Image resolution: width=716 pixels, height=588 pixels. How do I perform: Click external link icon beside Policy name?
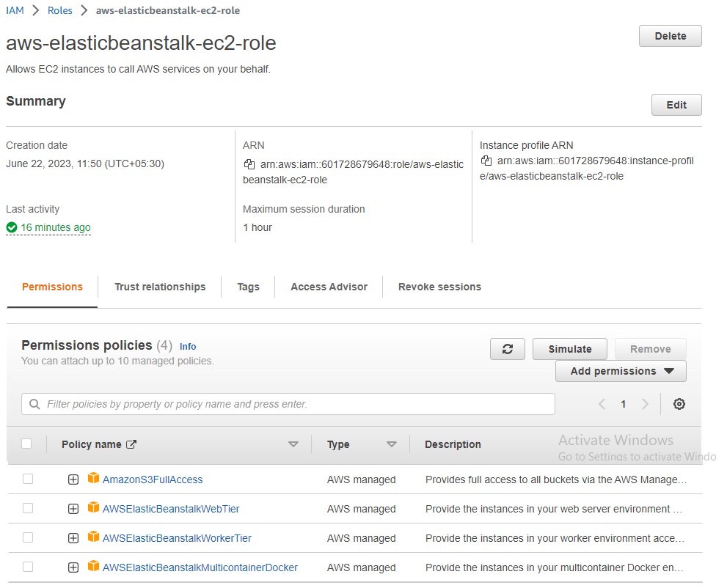tap(131, 444)
